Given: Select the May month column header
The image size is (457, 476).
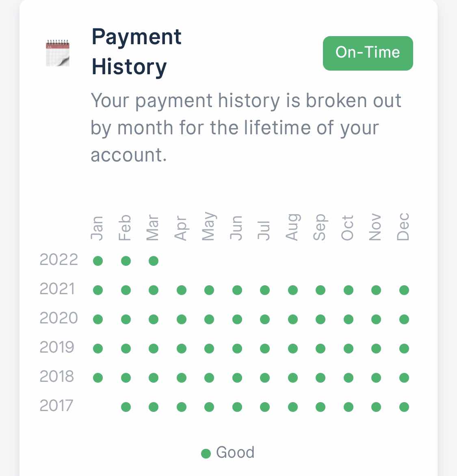Looking at the screenshot, I should [x=209, y=226].
